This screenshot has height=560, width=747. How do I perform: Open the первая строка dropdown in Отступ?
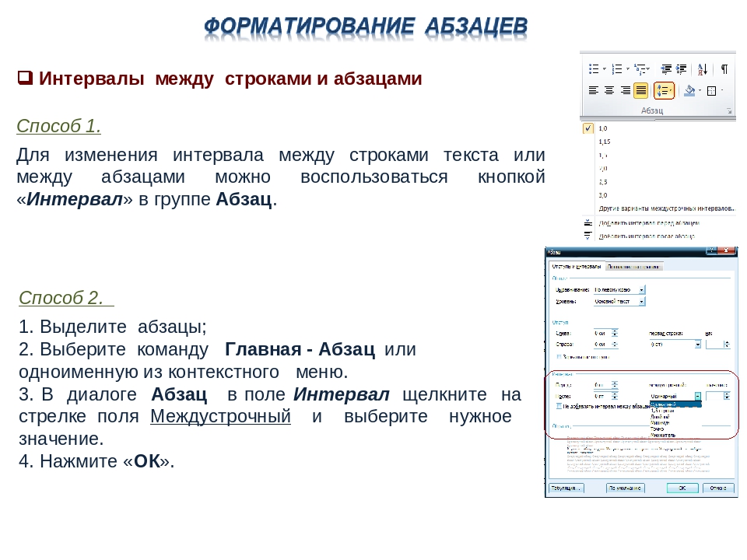[x=698, y=344]
